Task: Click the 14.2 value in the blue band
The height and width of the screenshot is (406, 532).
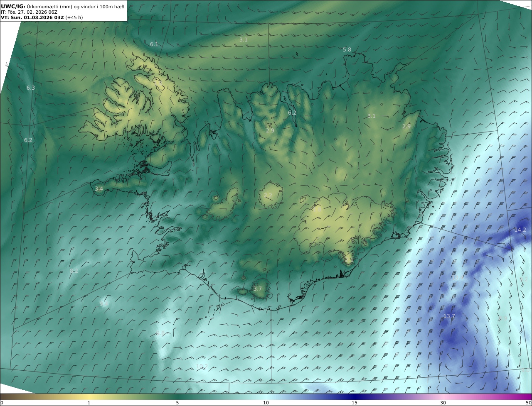Action: pyautogui.click(x=520, y=230)
